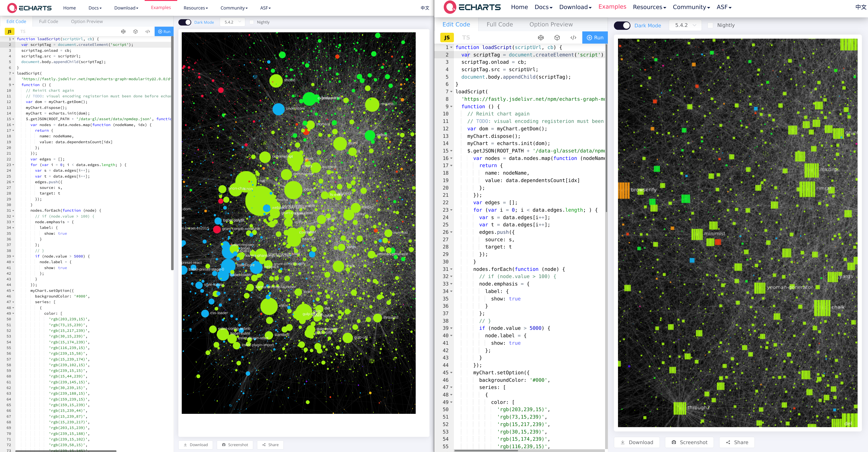Click the second cube icon in left editor toolbar
The height and width of the screenshot is (452, 868).
(135, 31)
